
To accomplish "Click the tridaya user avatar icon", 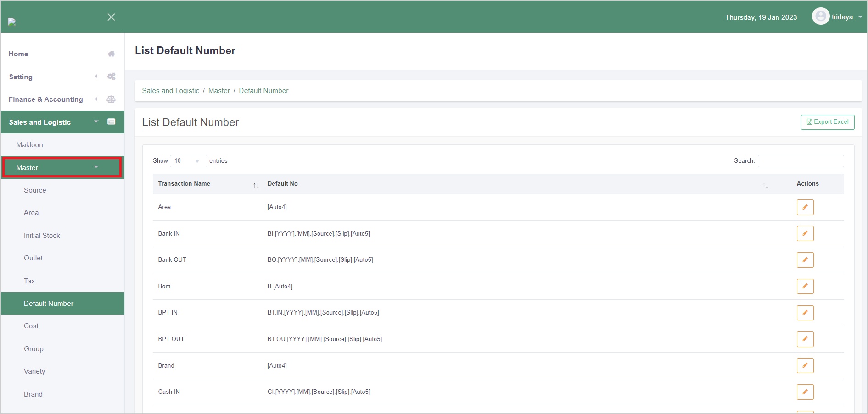I will (820, 17).
